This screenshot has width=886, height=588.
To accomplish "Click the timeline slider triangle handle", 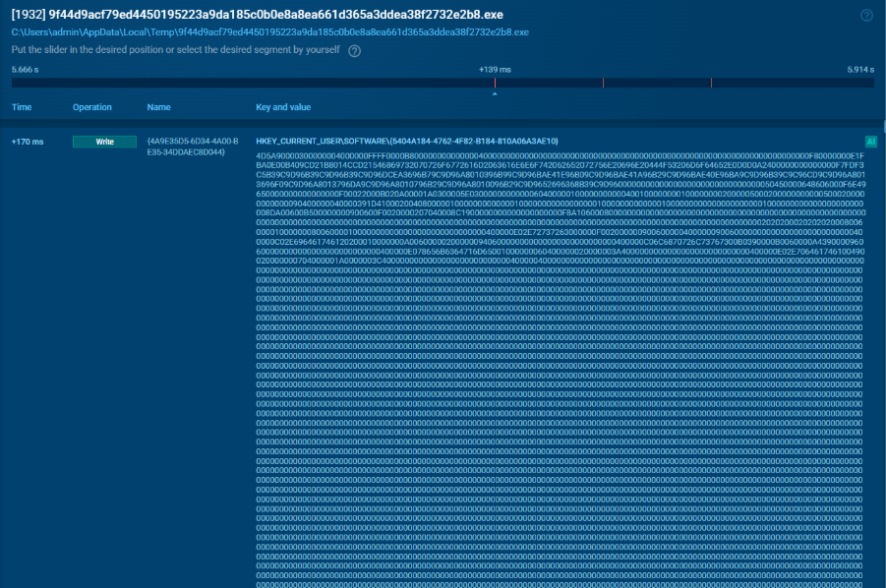I will [x=495, y=93].
